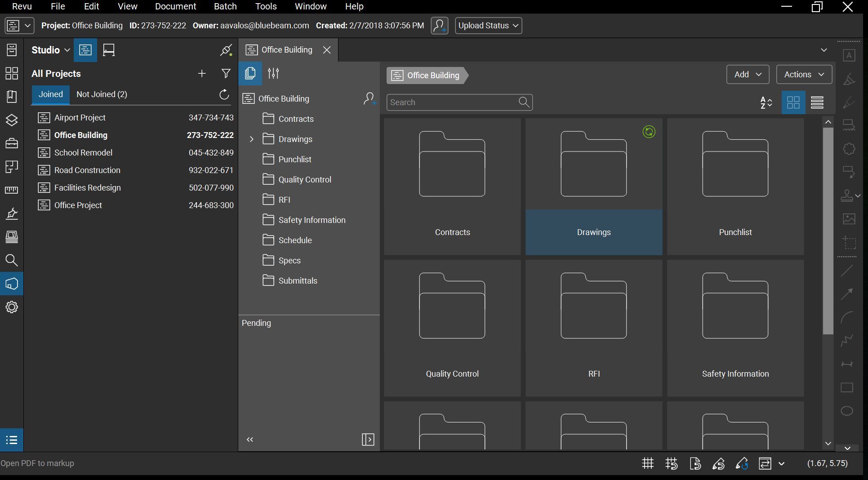Open the Settings gear in left sidebar
Screen dimensions: 868x480
coord(12,307)
